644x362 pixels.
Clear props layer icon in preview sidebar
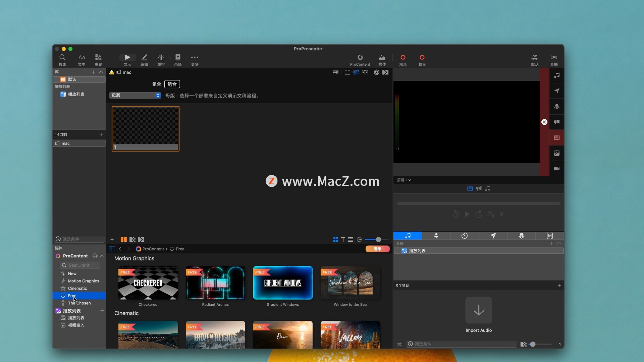pos(557,107)
